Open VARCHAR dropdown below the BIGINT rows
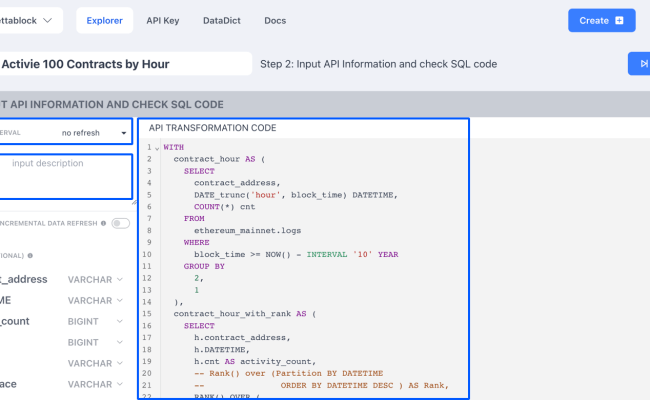Image resolution: width=650 pixels, height=400 pixels. click(95, 364)
